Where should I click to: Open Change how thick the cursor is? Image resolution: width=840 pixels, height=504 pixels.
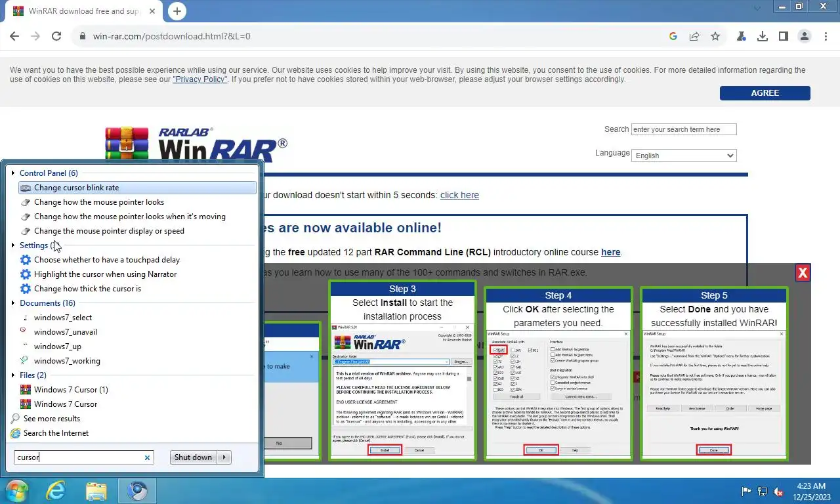coord(137,289)
